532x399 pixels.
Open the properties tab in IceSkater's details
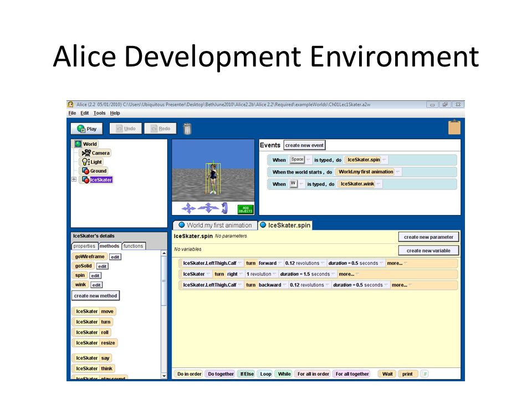pos(84,246)
